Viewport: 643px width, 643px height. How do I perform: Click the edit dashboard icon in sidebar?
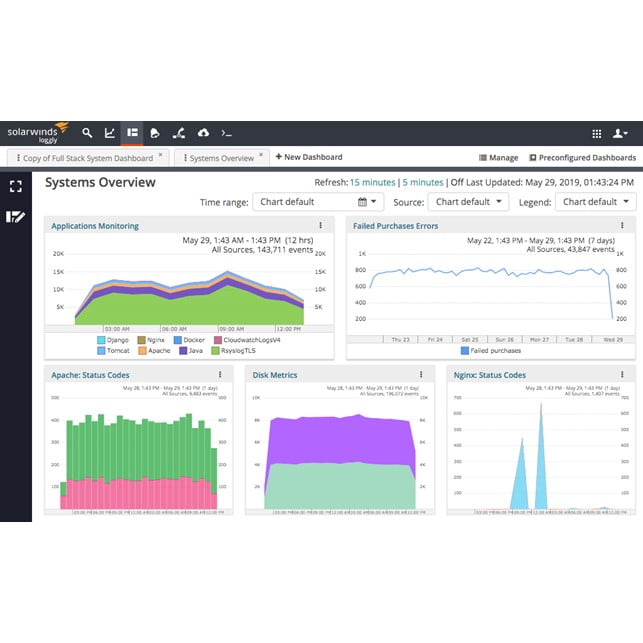(15, 216)
